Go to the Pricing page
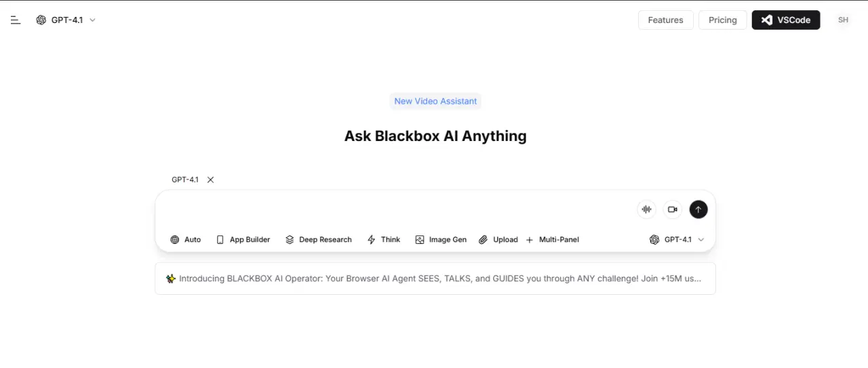The width and height of the screenshot is (868, 368). pyautogui.click(x=722, y=20)
